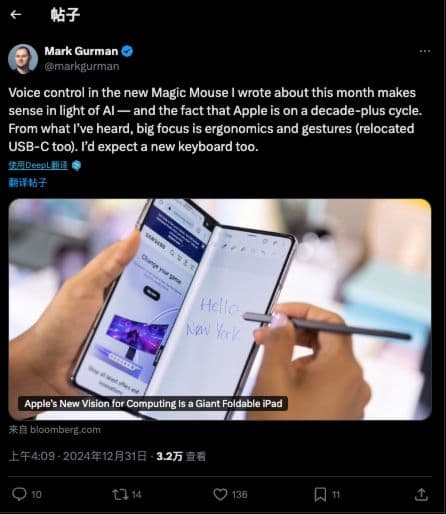Reply using the comment bubble icon
This screenshot has height=514, width=446.
tap(19, 494)
